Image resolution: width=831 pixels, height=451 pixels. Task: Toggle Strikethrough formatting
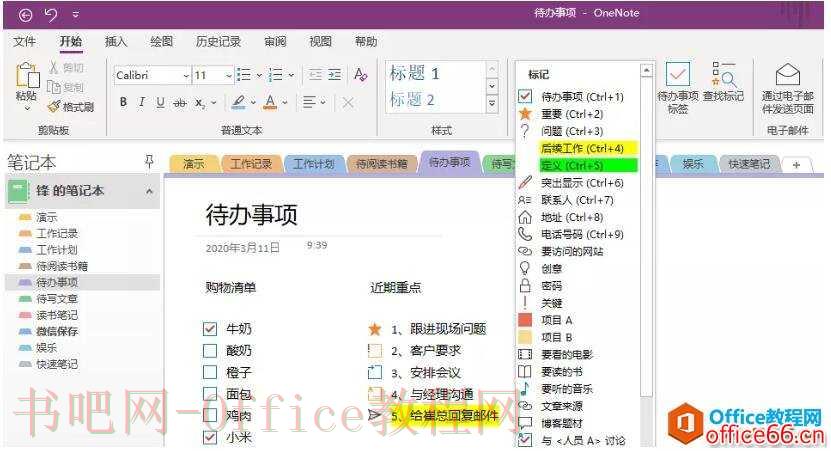[x=180, y=102]
